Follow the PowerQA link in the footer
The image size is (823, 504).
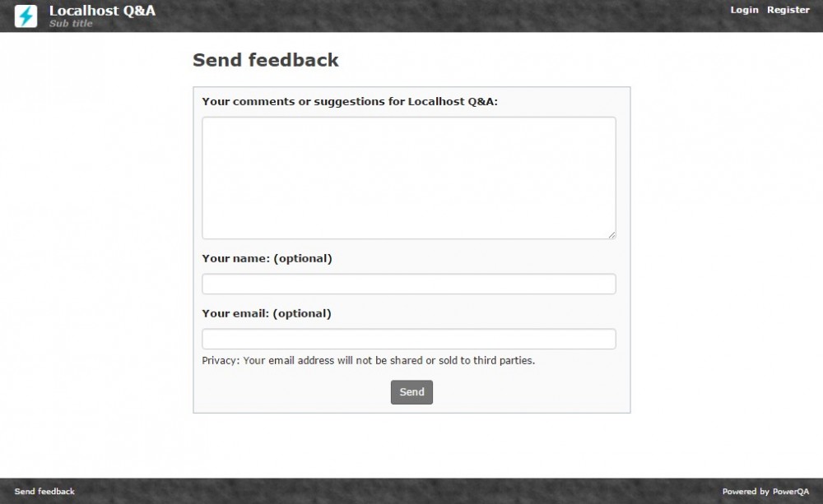click(x=790, y=492)
